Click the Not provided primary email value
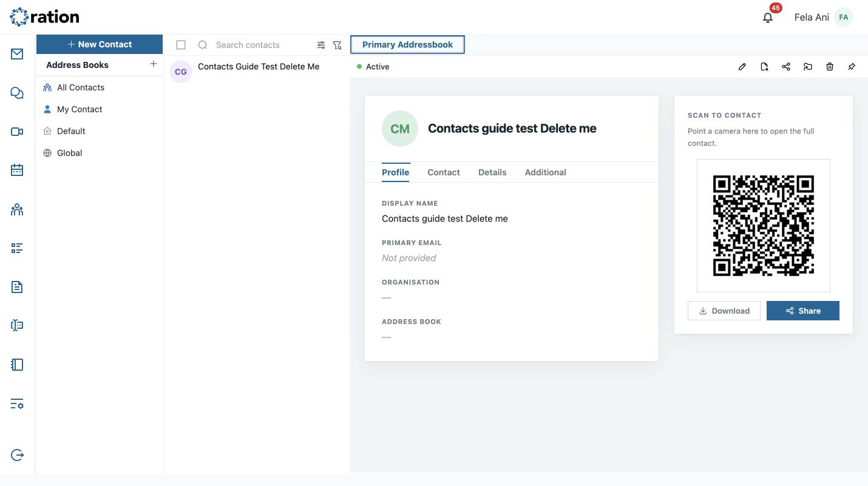Image resolution: width=868 pixels, height=486 pixels. point(409,258)
